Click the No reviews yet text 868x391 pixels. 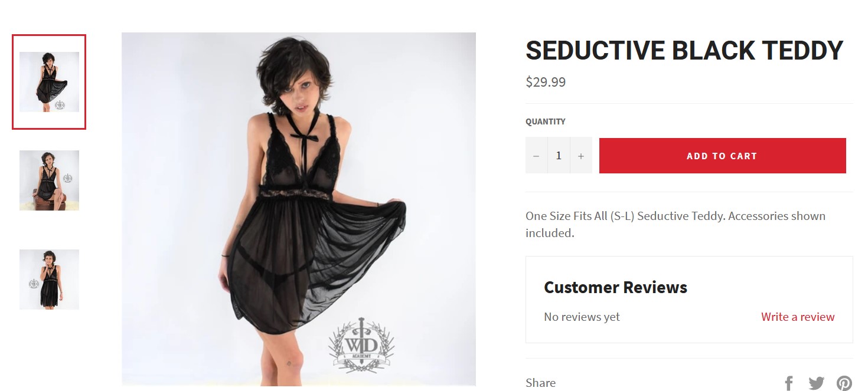pos(582,317)
